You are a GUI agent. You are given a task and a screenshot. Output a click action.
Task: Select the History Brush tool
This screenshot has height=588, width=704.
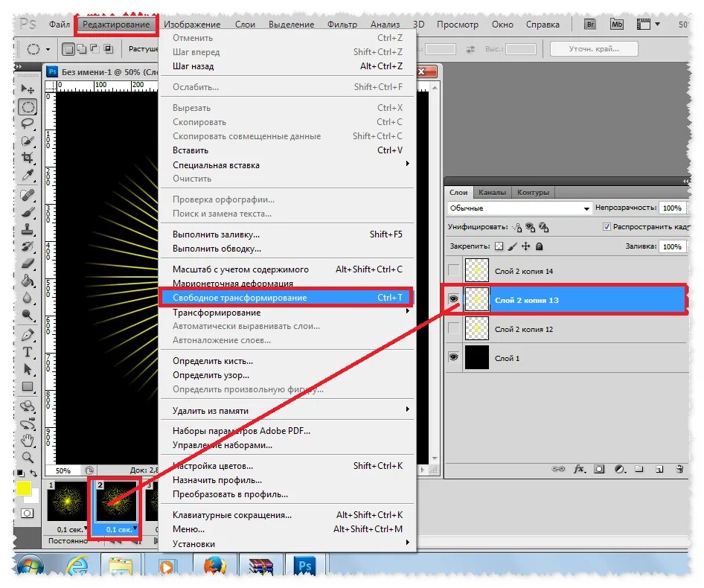28,246
